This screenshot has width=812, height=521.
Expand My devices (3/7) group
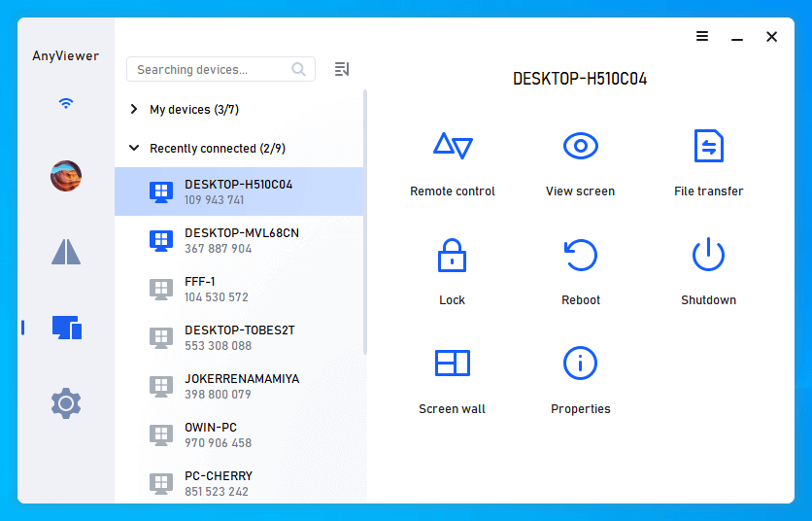tap(134, 109)
